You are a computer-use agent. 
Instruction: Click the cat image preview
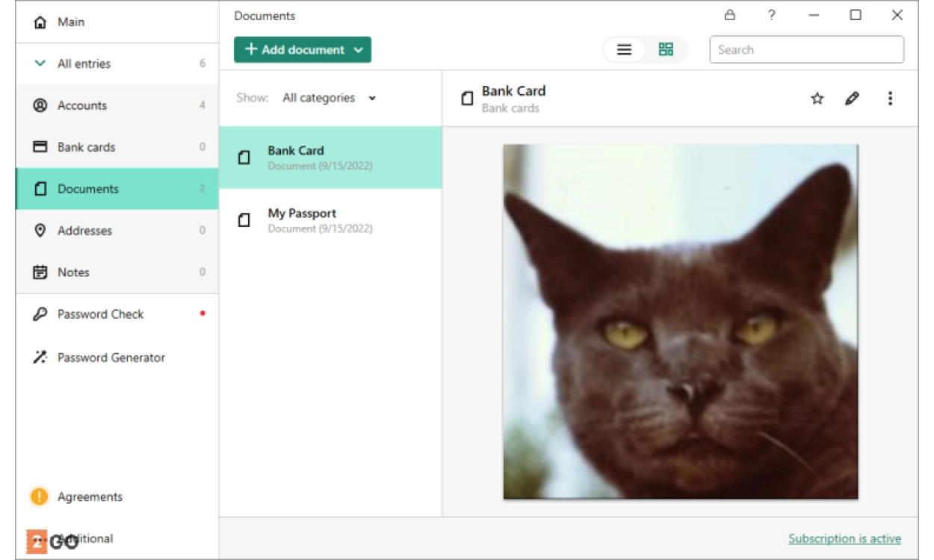[680, 321]
